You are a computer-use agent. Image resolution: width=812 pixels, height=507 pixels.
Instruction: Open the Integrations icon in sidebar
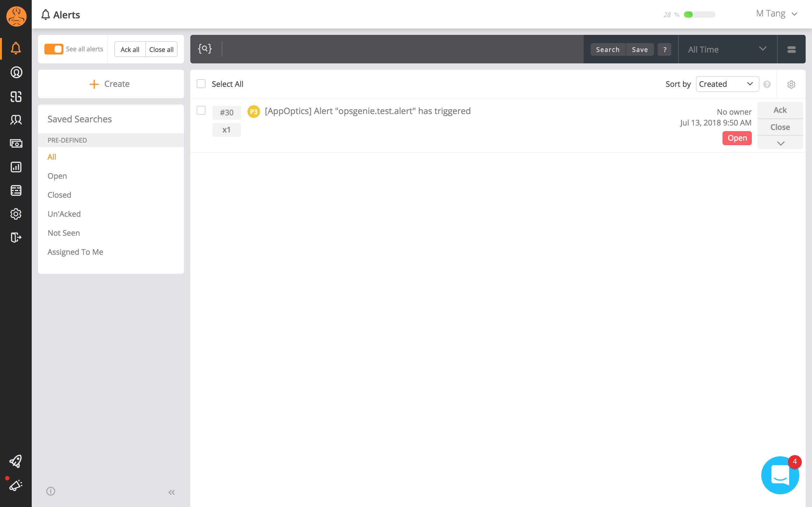coord(16,97)
